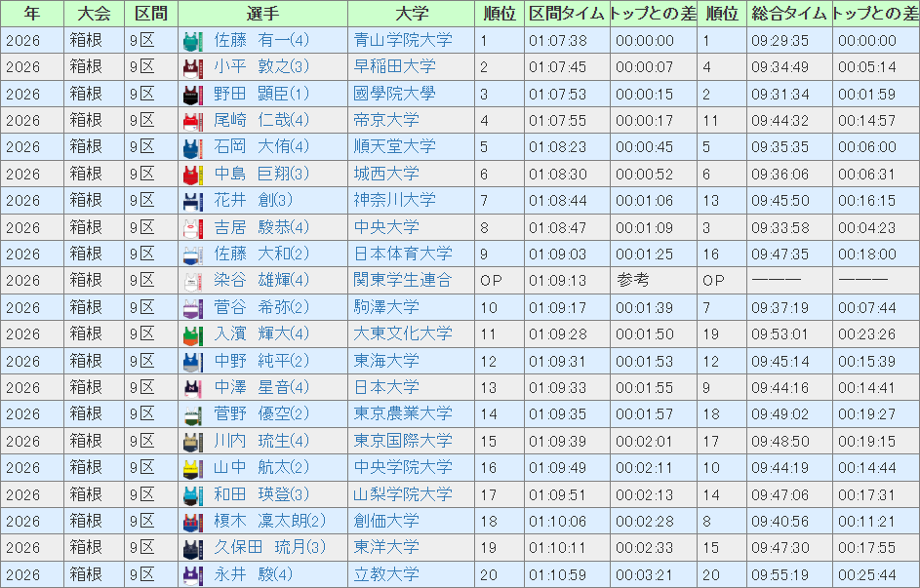The image size is (920, 588).
Task: Select the purple uniform icon beside 菅谷 希弥
Action: coord(192,307)
